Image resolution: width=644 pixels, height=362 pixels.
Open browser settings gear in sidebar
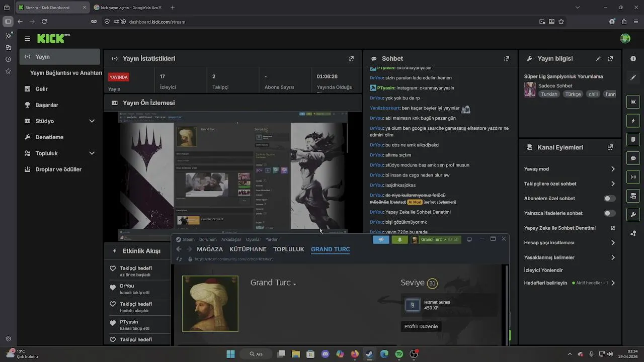(x=8, y=339)
